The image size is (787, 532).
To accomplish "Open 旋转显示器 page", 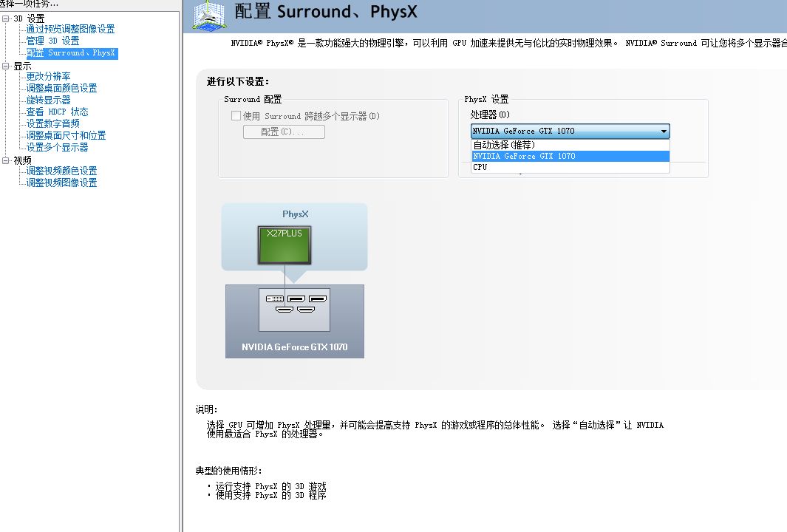I will click(48, 100).
